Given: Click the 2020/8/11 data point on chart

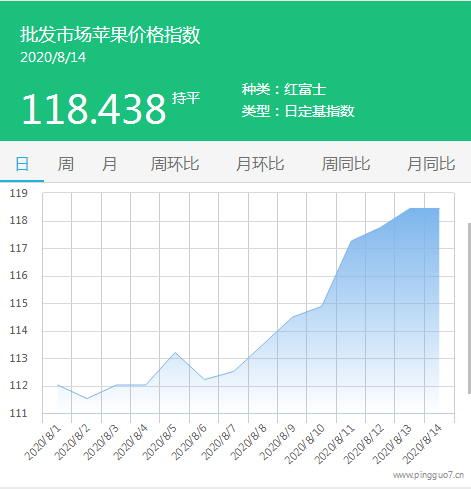Looking at the screenshot, I should (352, 241).
